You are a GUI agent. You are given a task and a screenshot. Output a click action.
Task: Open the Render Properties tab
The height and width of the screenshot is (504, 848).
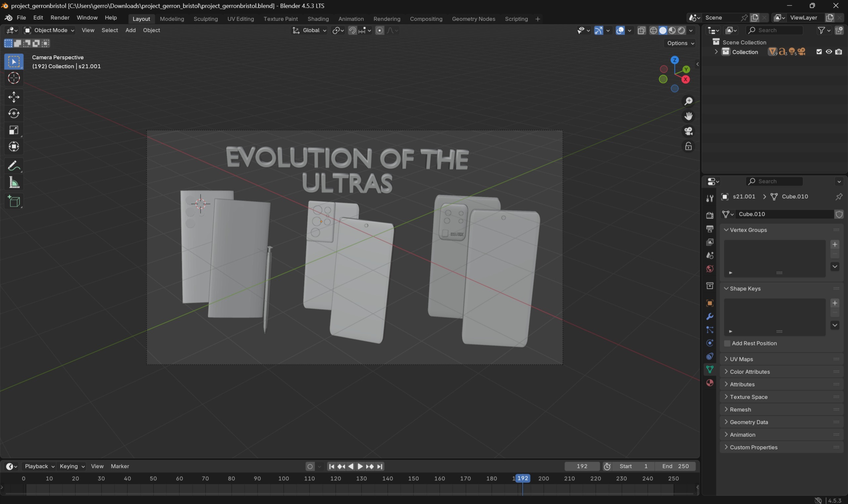click(x=710, y=215)
